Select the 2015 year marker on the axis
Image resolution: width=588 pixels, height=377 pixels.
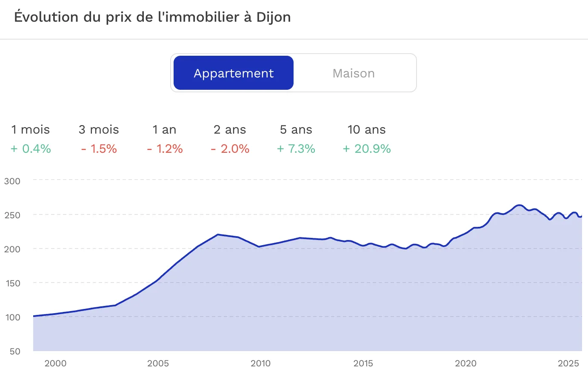364,363
